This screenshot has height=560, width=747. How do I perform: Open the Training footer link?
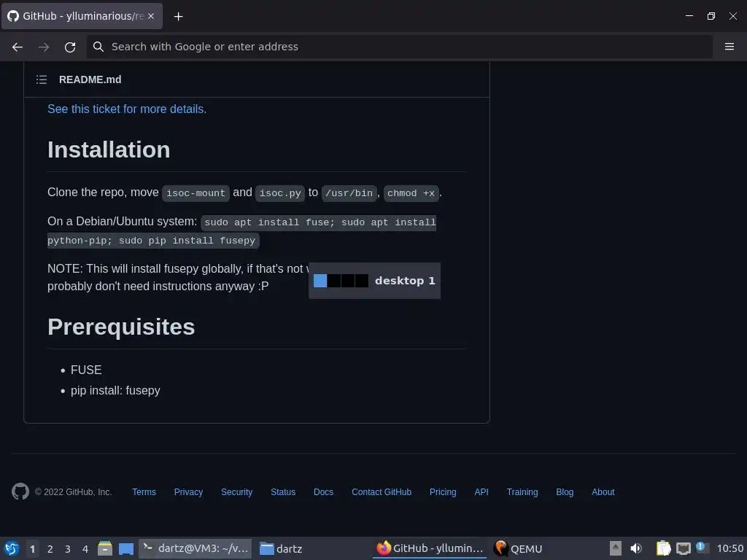tap(522, 492)
